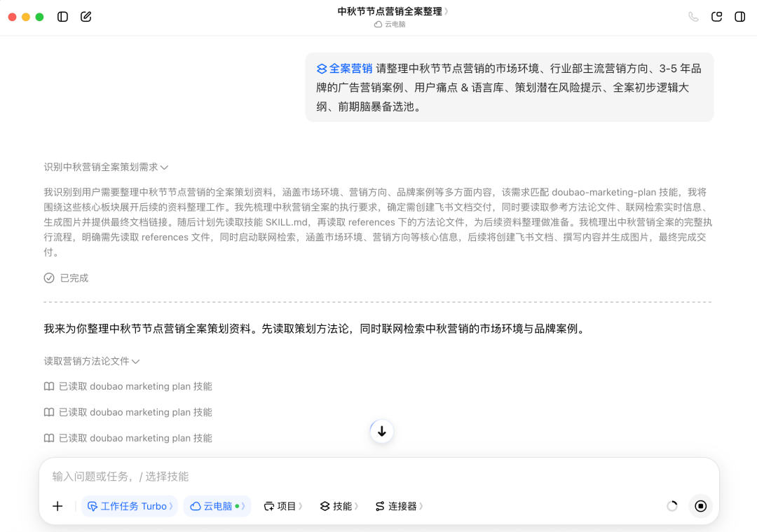Click the loading spinner indicator
757x532 pixels.
point(672,506)
